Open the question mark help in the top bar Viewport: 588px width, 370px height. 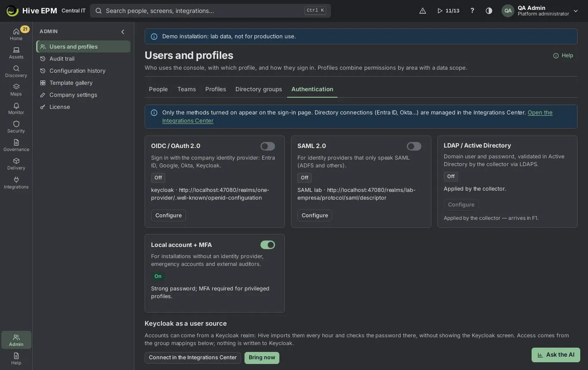click(472, 11)
